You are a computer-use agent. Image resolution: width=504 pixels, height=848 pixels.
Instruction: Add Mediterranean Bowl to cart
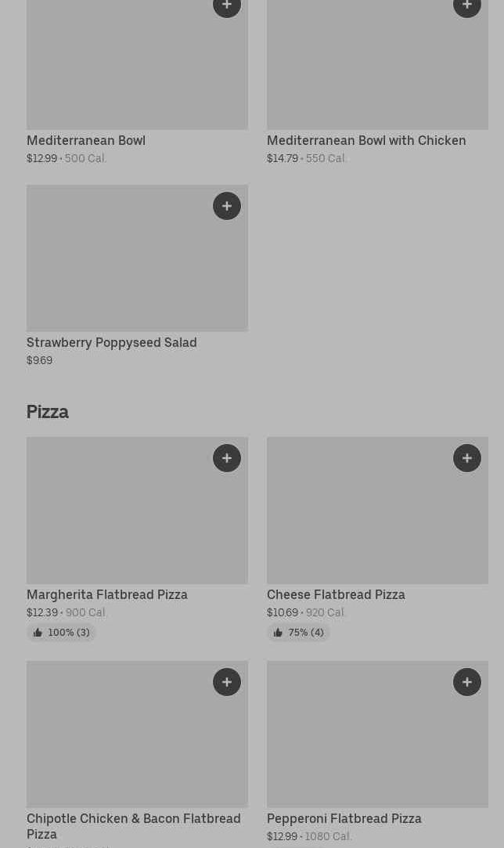227,6
